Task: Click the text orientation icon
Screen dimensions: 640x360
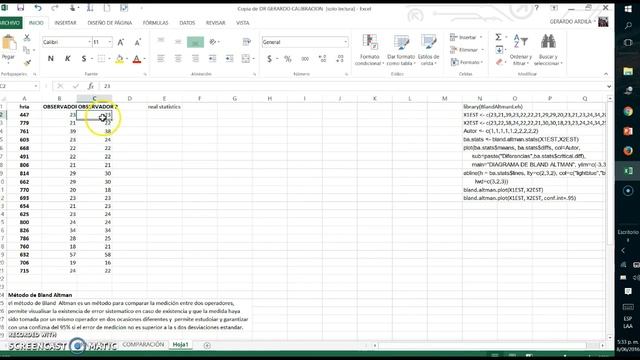Action: (x=213, y=42)
